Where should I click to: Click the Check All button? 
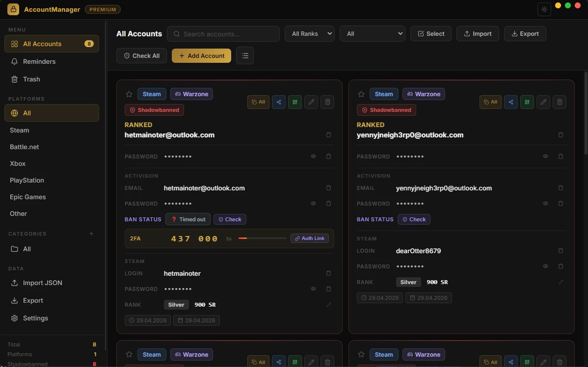tap(141, 55)
